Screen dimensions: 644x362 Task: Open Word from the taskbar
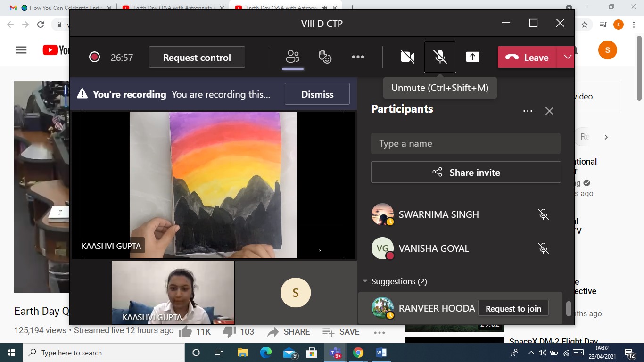pyautogui.click(x=381, y=353)
